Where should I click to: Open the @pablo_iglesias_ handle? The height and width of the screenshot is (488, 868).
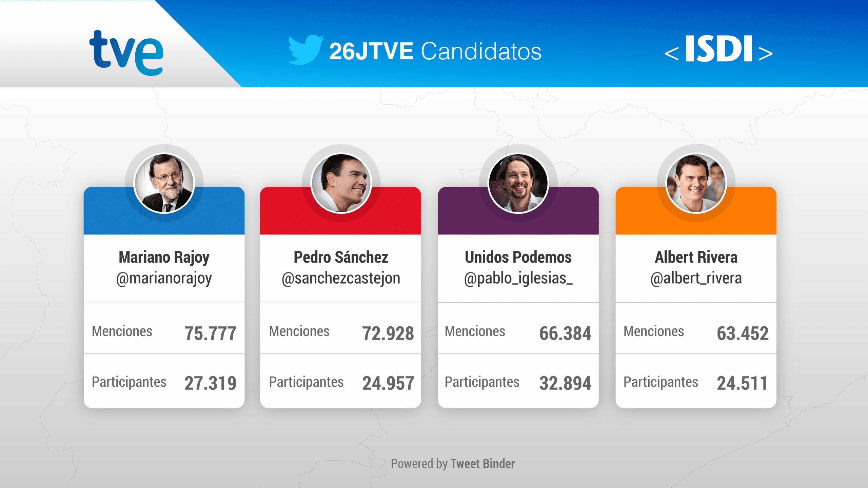coord(518,279)
